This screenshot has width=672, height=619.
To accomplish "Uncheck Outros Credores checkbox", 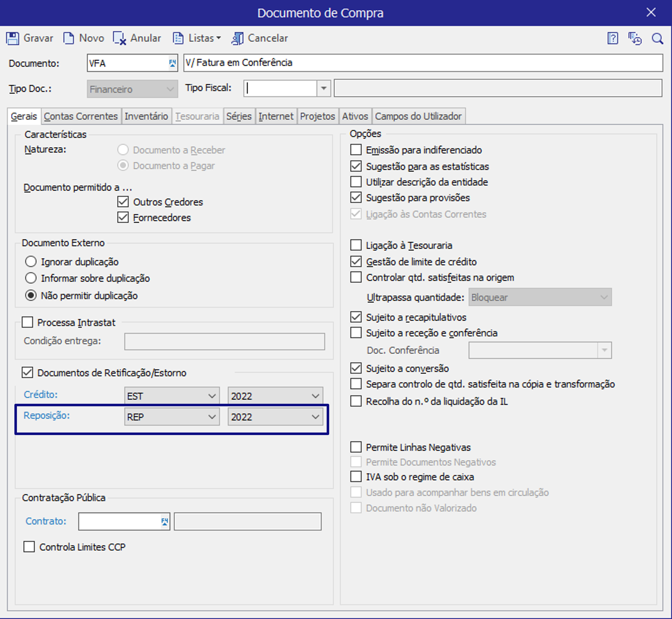I will (x=123, y=202).
